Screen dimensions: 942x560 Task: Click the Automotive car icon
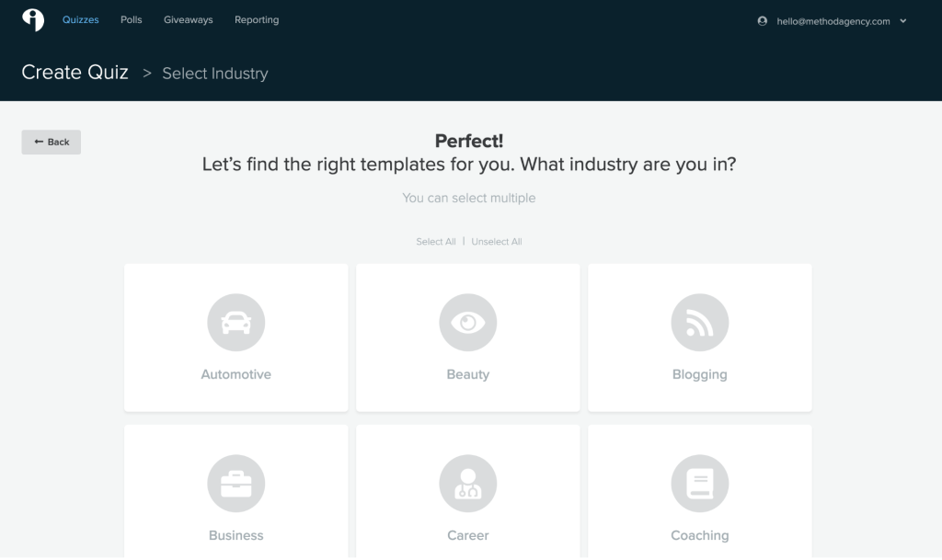click(236, 323)
